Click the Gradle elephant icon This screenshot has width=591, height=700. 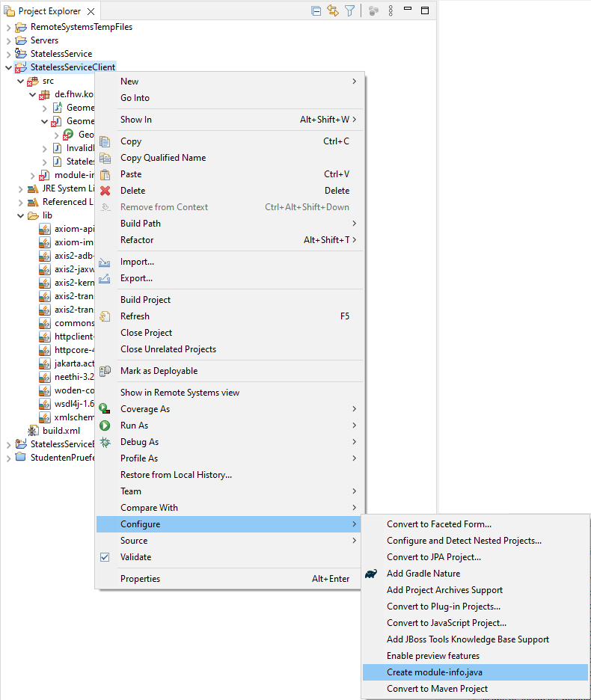tap(371, 574)
